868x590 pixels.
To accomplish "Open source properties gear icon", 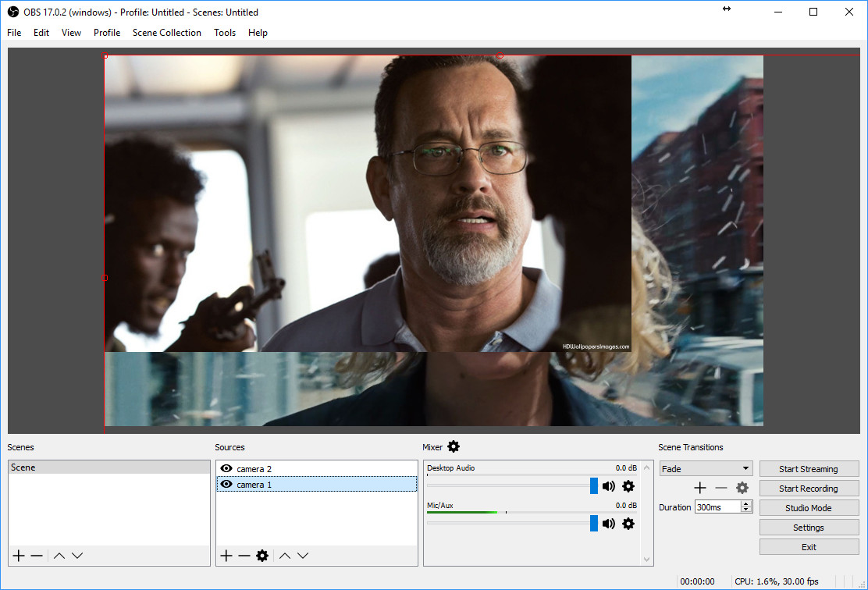I will click(262, 556).
